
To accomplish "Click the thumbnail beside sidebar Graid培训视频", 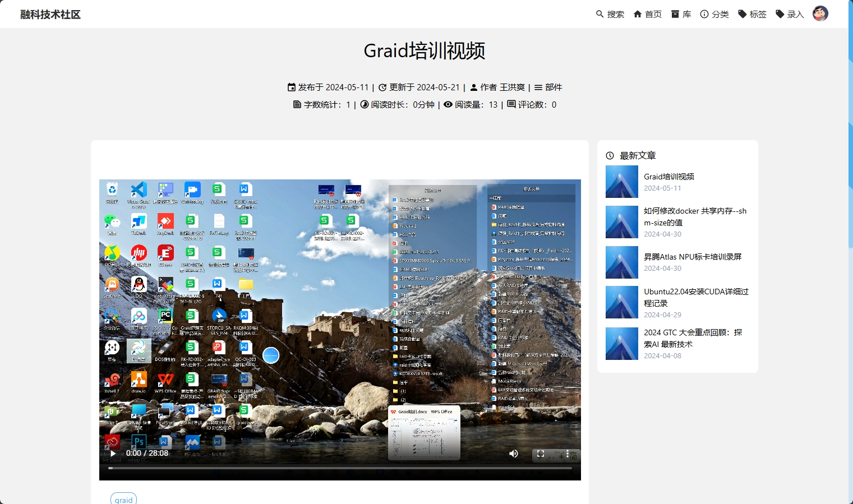I will click(x=622, y=182).
